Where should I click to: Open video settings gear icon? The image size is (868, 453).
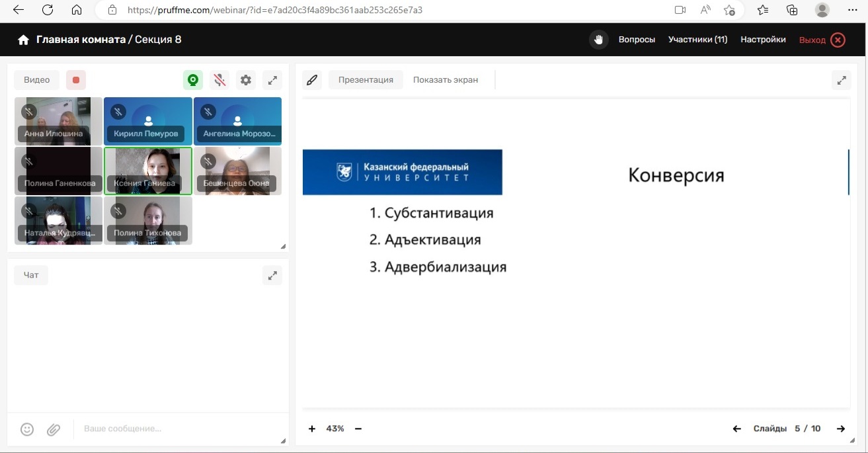[x=246, y=80]
